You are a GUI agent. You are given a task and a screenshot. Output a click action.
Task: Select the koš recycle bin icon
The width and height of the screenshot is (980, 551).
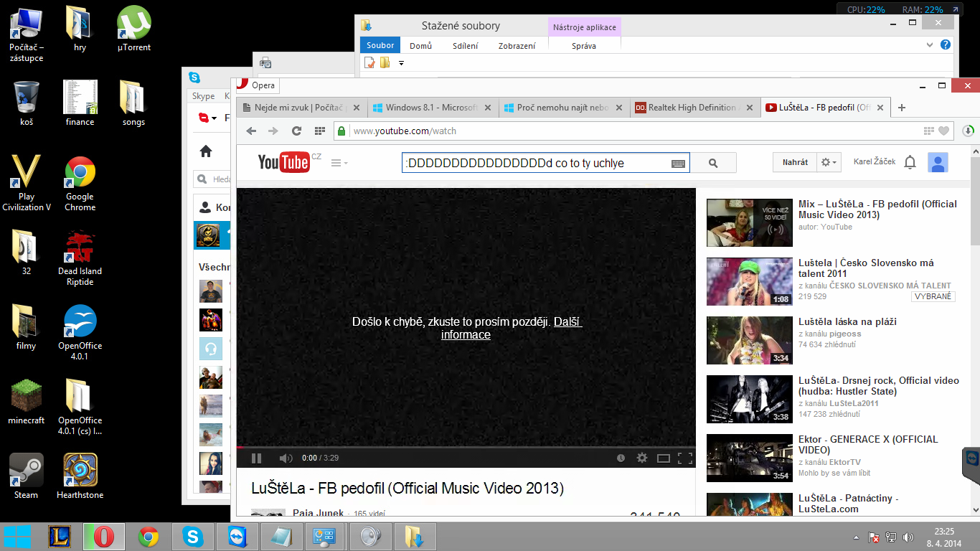click(x=27, y=104)
